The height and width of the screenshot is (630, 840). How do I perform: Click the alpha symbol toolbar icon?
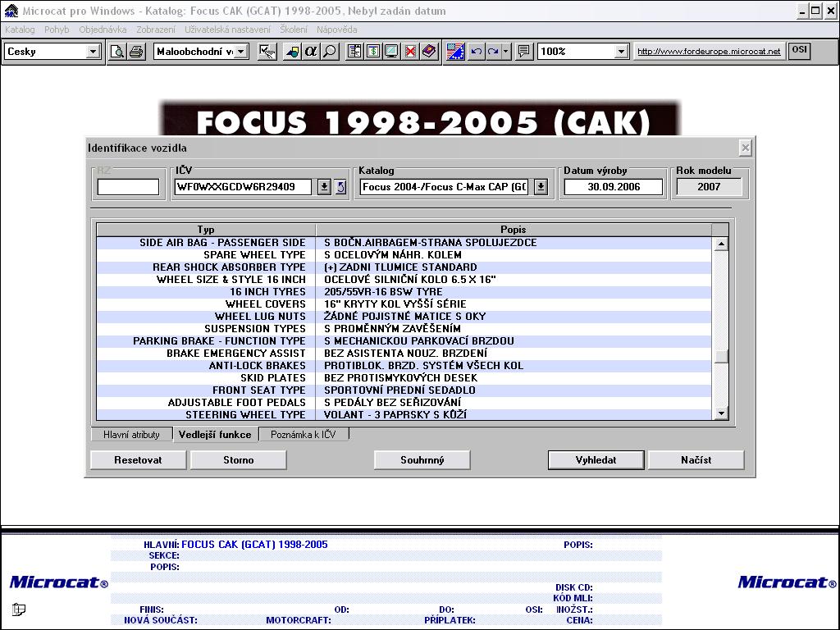(x=311, y=52)
